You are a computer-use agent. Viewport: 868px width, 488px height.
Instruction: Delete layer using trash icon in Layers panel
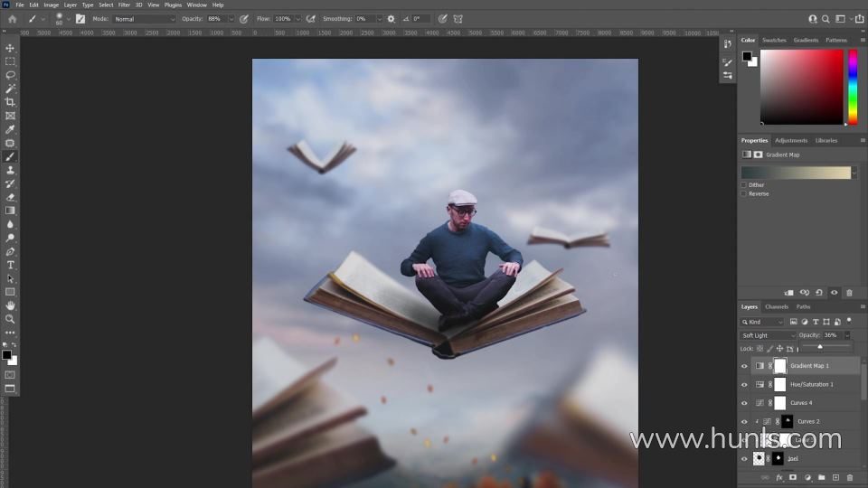tap(849, 477)
